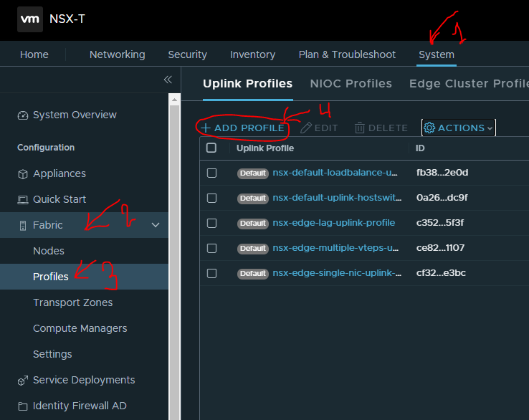Check the box for nsx-edge-multiple-vteps-u... profile
The height and width of the screenshot is (420, 529).
click(211, 248)
